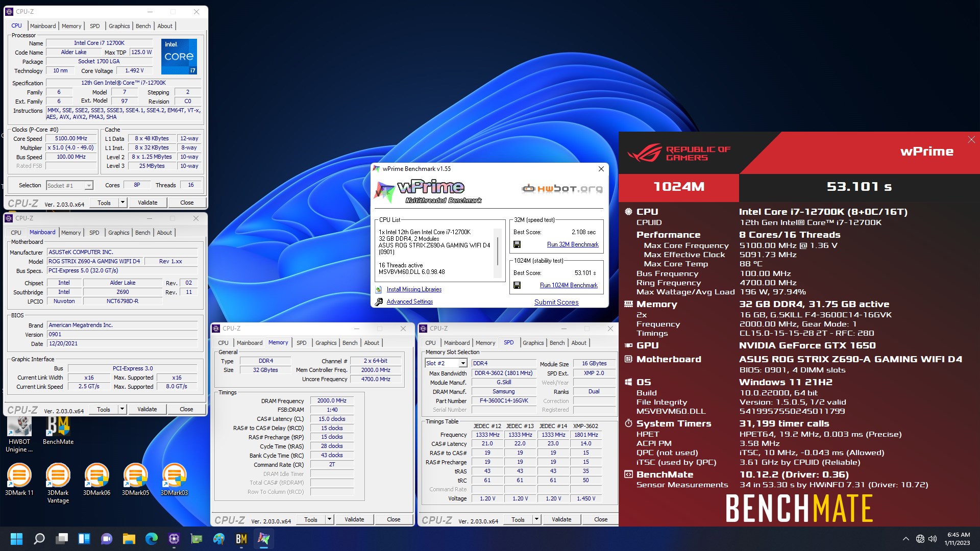Viewport: 980px width, 551px height.
Task: Click Tools button in CPU-Z Memory window
Action: (x=311, y=519)
